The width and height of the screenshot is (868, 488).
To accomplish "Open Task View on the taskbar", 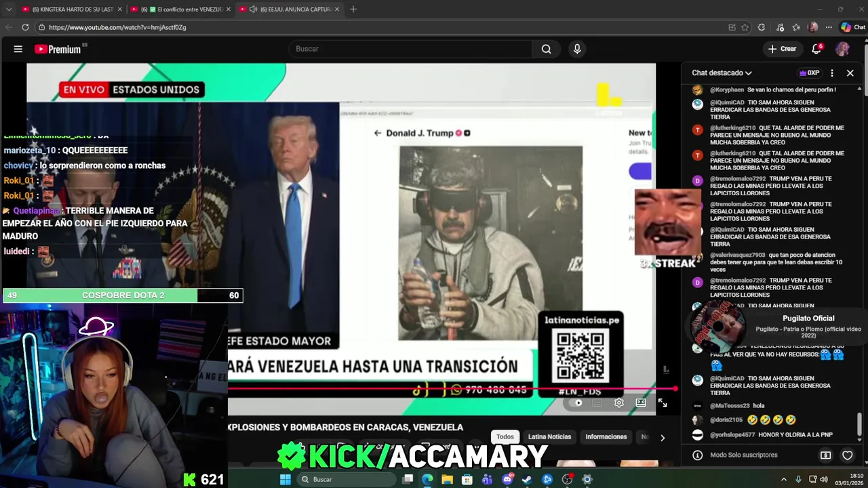I will point(408,479).
